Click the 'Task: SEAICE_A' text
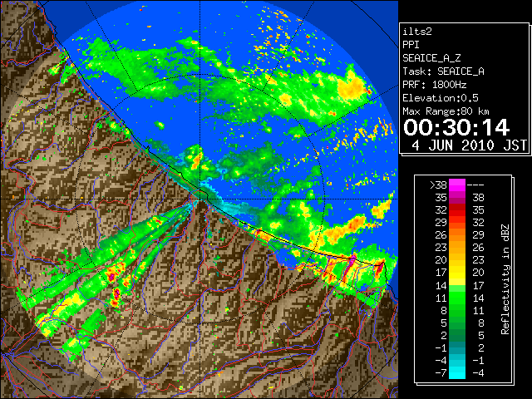The height and width of the screenshot is (399, 532). [443, 71]
